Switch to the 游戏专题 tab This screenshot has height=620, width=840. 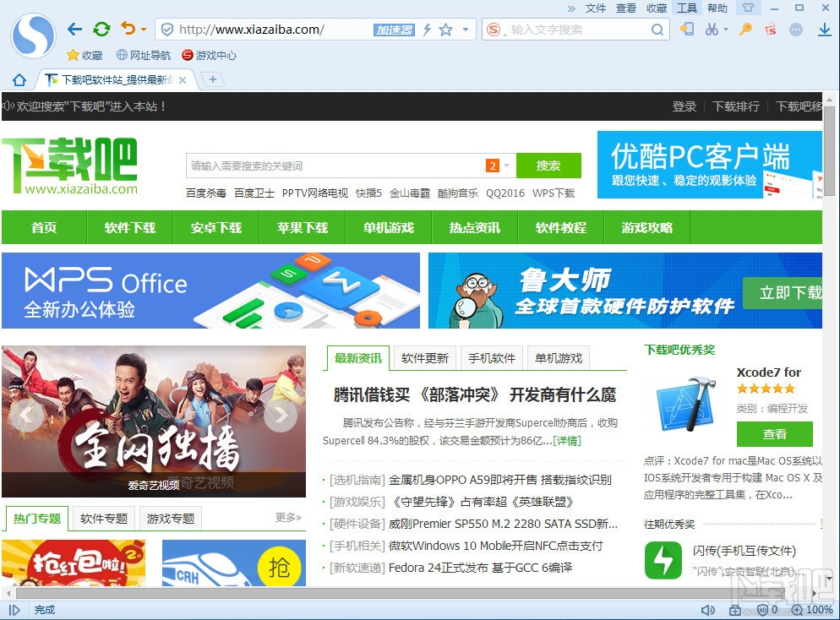pyautogui.click(x=171, y=519)
